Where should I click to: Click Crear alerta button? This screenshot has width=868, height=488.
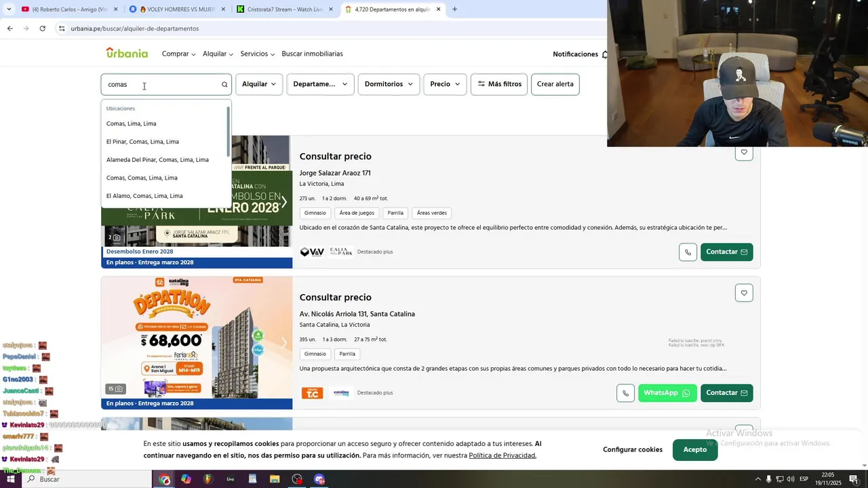(555, 84)
